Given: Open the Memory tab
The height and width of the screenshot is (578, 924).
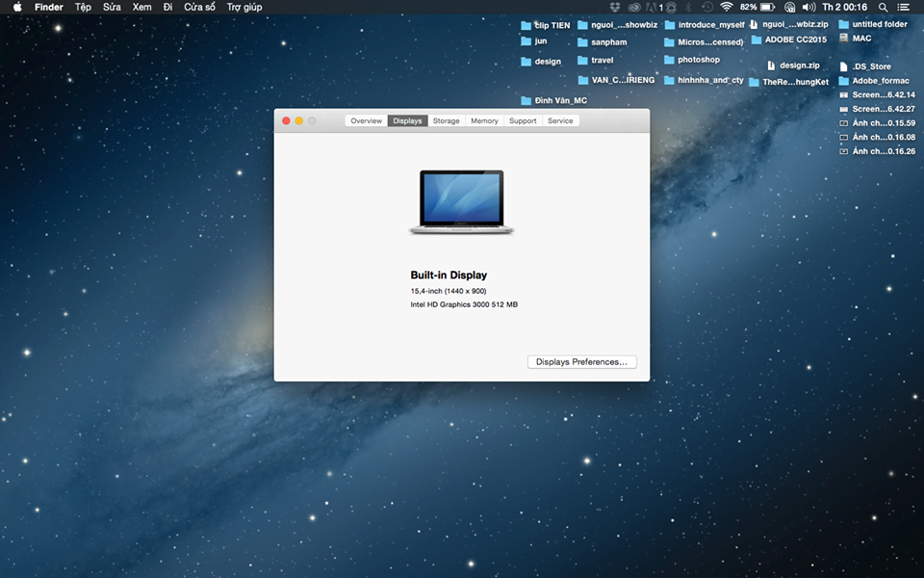Looking at the screenshot, I should point(484,121).
